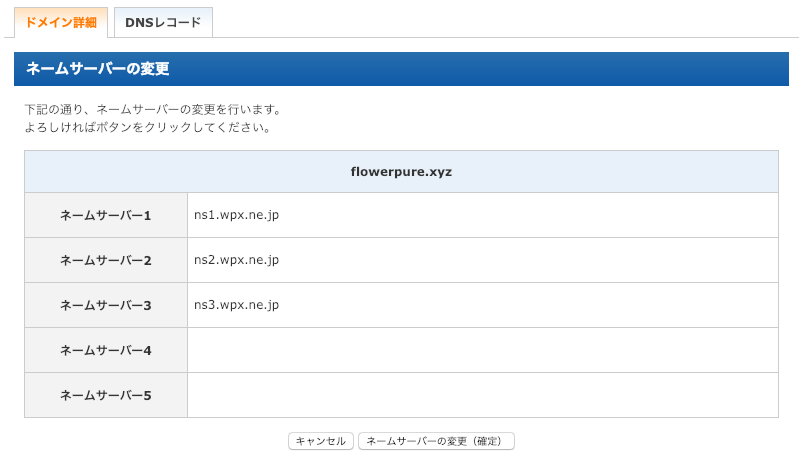Switch to the ドメイン詳細 tab
The image size is (805, 471).
pos(61,23)
